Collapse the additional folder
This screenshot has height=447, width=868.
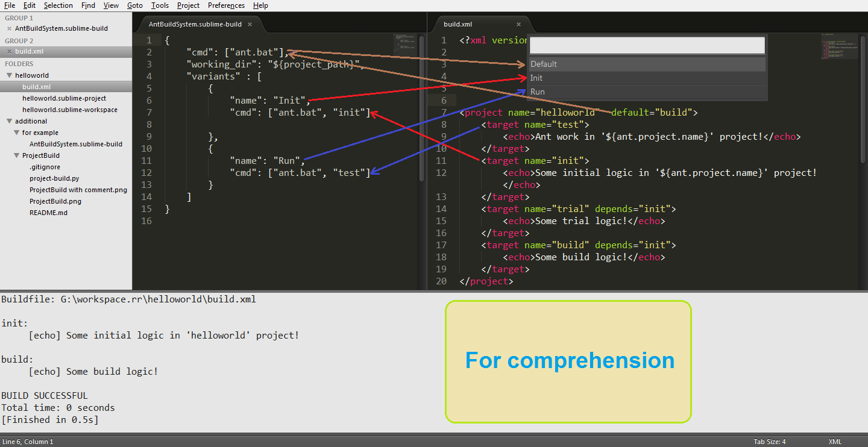point(10,121)
